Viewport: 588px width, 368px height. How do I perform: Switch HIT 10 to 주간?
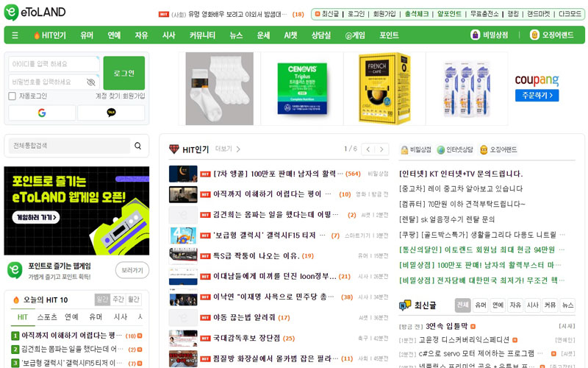click(x=118, y=300)
